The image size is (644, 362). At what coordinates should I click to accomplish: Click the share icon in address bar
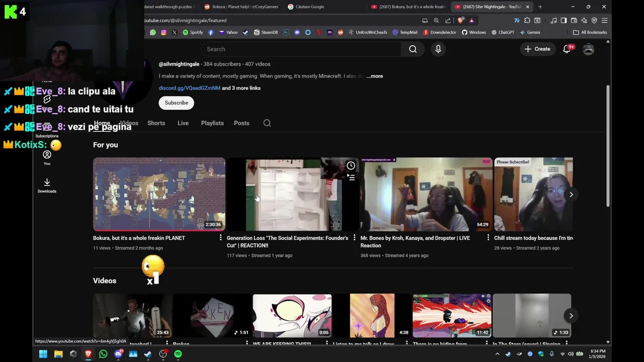(448, 21)
